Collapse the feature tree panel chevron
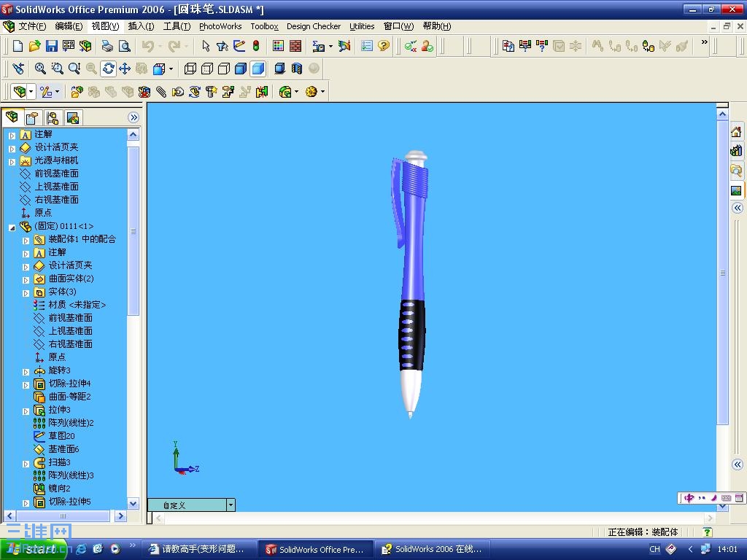Viewport: 747px width, 560px height. pyautogui.click(x=133, y=117)
